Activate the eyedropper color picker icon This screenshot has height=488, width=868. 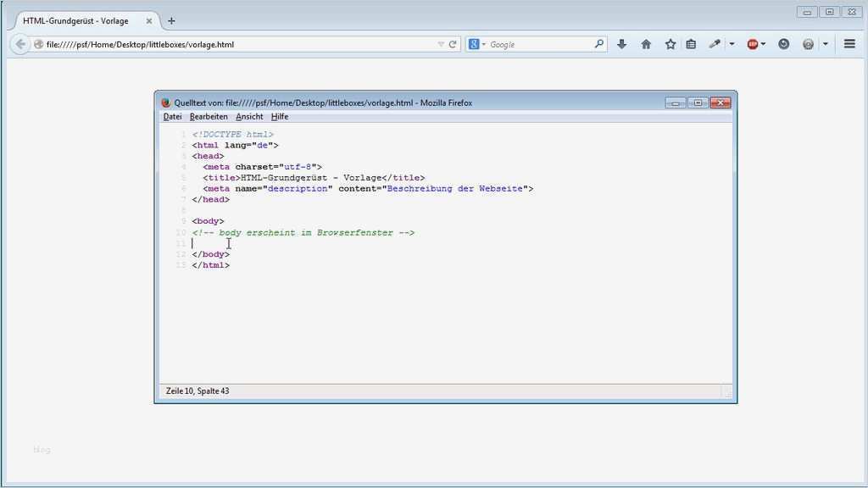[x=715, y=44]
